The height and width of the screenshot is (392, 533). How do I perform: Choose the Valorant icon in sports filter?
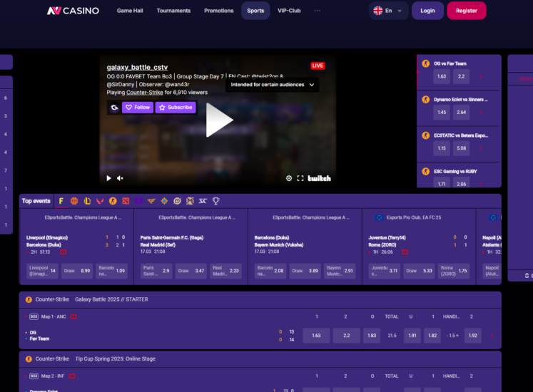tap(100, 201)
